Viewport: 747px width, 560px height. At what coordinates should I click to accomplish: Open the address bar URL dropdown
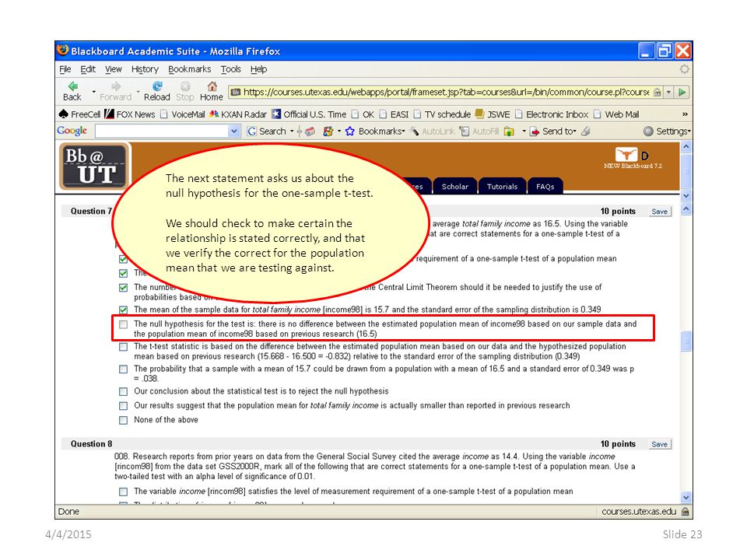pyautogui.click(x=669, y=92)
